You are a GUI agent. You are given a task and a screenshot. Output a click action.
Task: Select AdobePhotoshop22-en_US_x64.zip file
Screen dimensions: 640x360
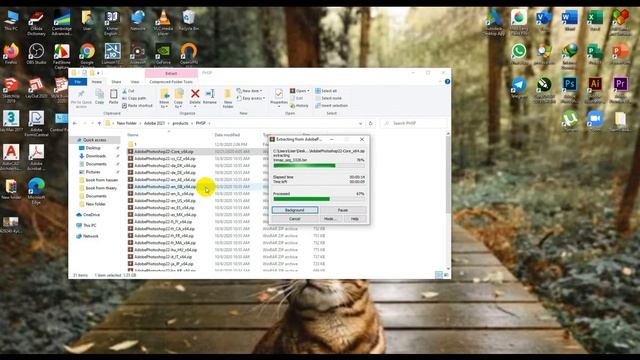point(164,201)
